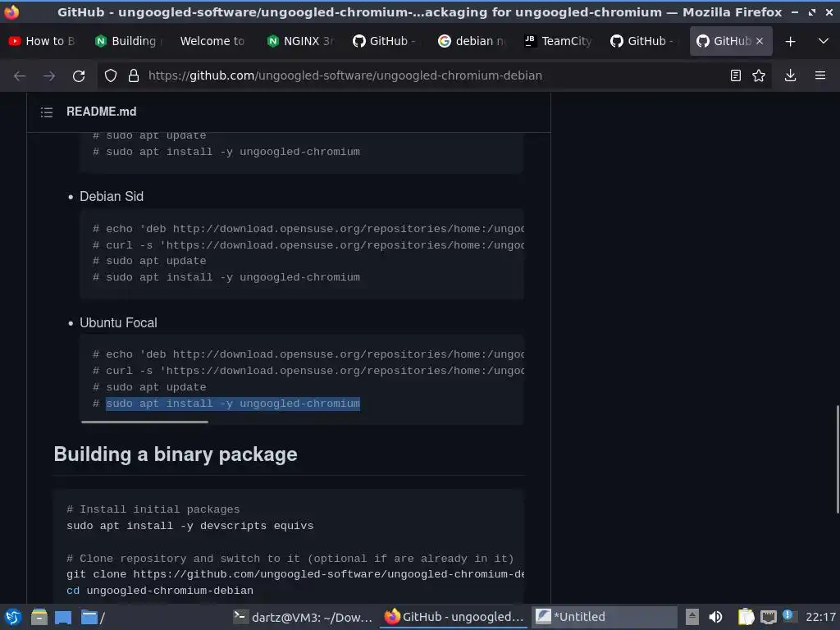Click 'sudo apt install -y devscripts equivs' line
Viewport: 840px width, 630px height.
pos(189,526)
